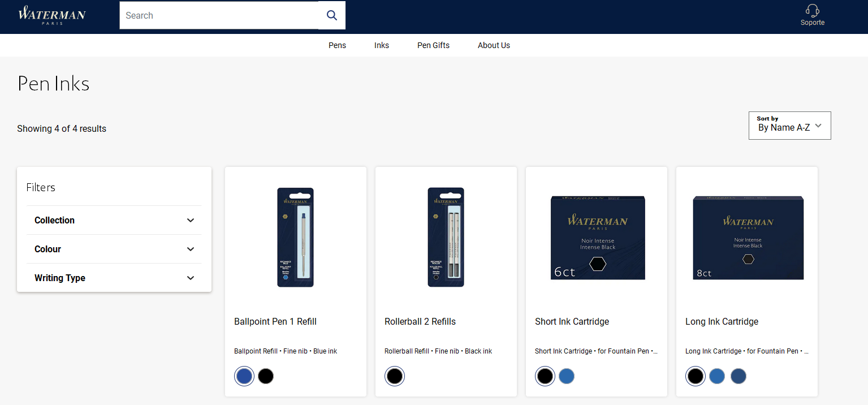This screenshot has height=405, width=868.
Task: Open the Pens menu
Action: (x=337, y=45)
